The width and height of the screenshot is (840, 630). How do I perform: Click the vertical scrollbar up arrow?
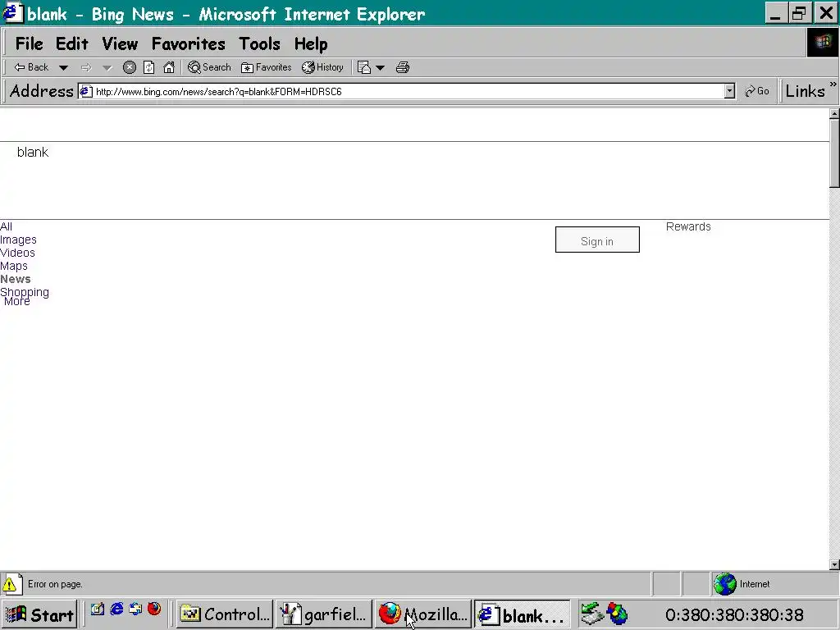[834, 113]
